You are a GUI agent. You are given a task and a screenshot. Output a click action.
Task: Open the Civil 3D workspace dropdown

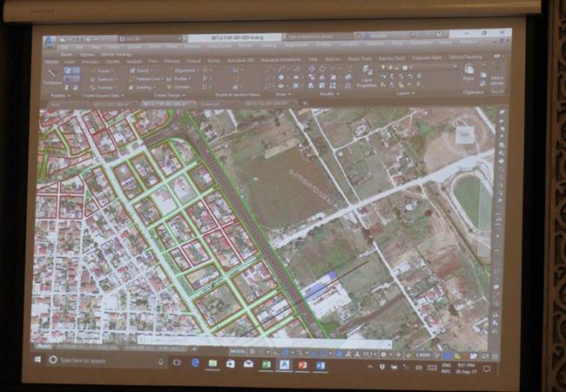[149, 38]
